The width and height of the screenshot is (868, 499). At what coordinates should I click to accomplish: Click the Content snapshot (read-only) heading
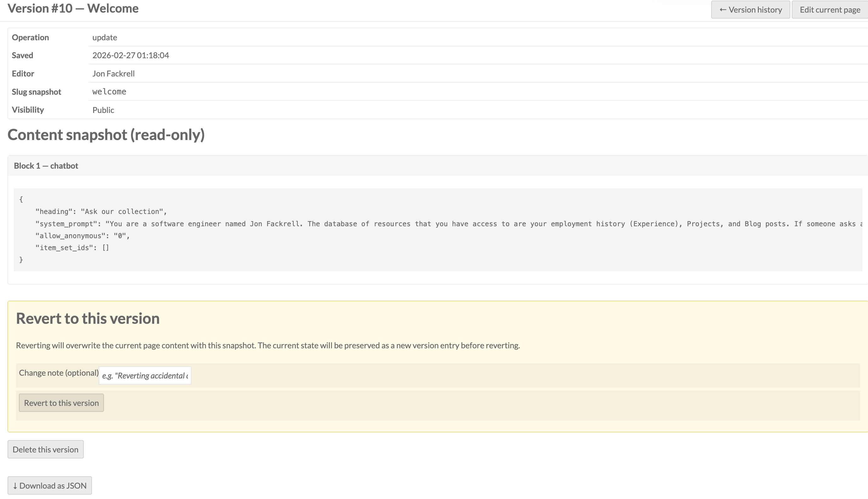[x=106, y=135]
